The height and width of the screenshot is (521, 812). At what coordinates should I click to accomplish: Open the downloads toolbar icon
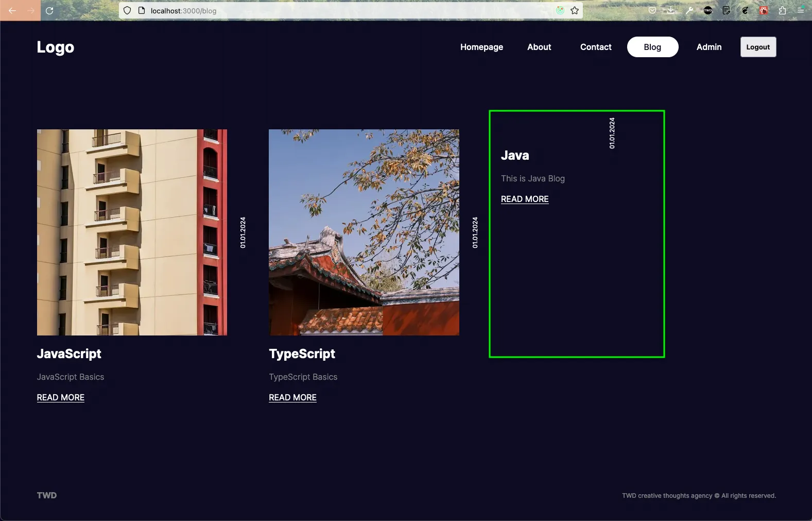pyautogui.click(x=671, y=10)
